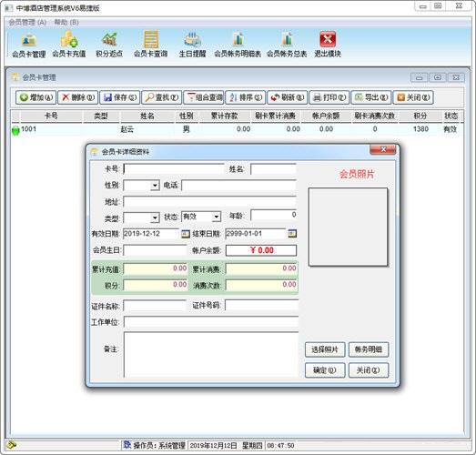Open 生日提醒 birthday reminder icon

coord(192,45)
